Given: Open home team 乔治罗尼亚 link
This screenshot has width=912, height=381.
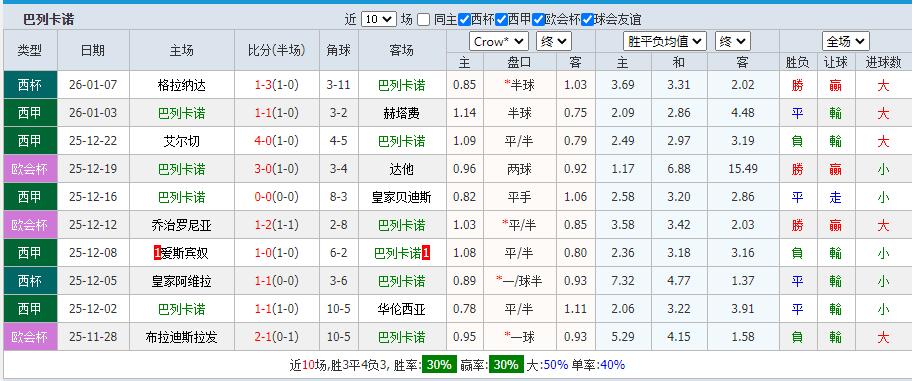Looking at the screenshot, I should click(x=181, y=225).
